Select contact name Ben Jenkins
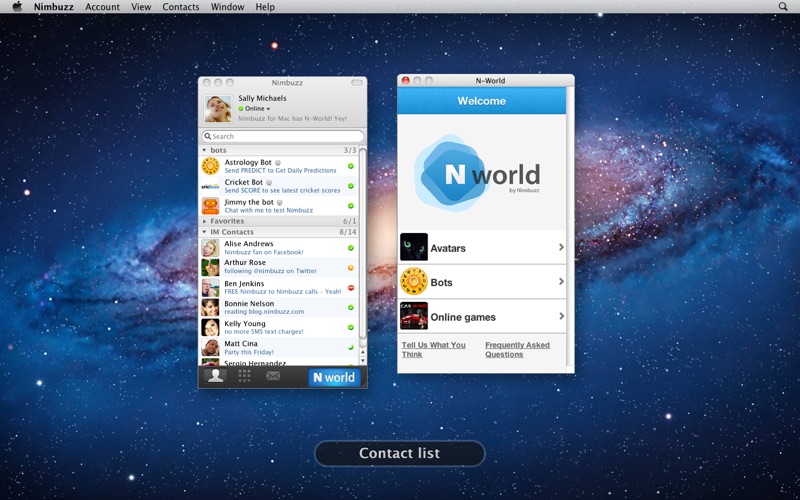Image resolution: width=800 pixels, height=500 pixels. pyautogui.click(x=244, y=284)
